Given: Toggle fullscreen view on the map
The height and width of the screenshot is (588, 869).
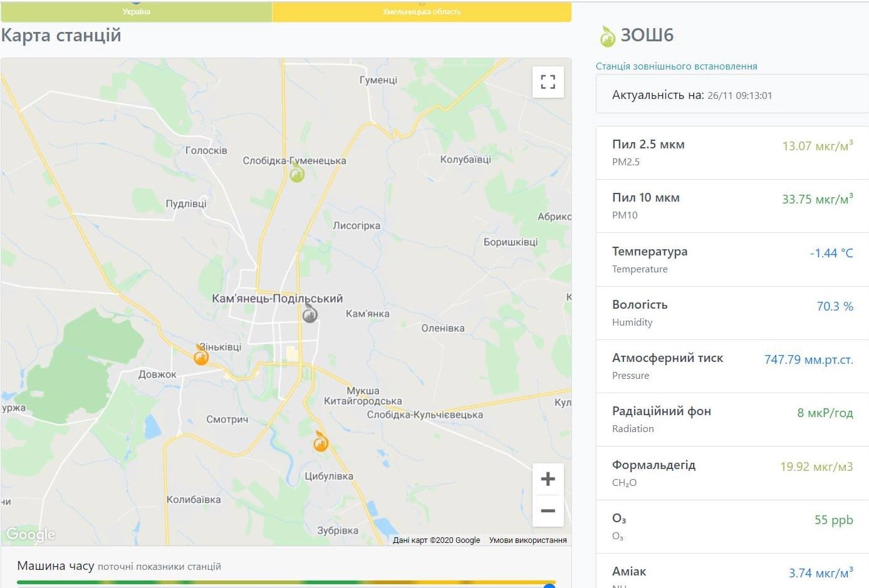Looking at the screenshot, I should point(548,82).
